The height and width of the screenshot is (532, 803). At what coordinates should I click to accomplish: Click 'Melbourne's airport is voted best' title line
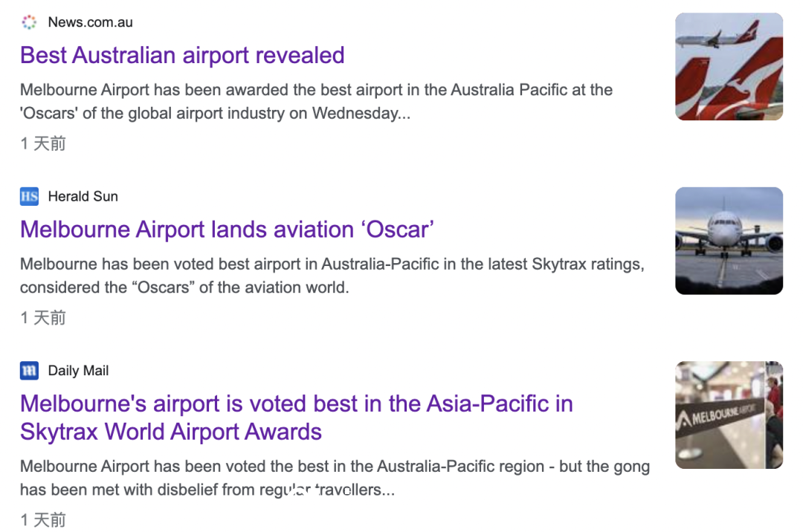pyautogui.click(x=297, y=403)
